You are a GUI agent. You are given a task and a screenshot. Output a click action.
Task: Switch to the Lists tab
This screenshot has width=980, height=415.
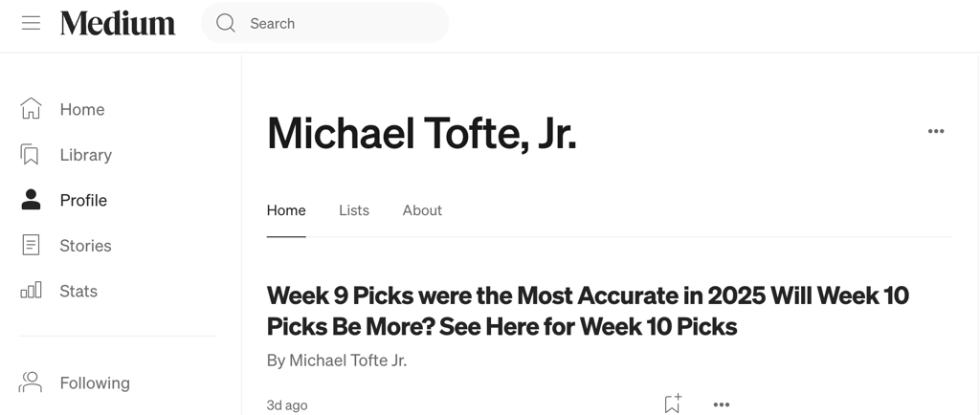(354, 210)
